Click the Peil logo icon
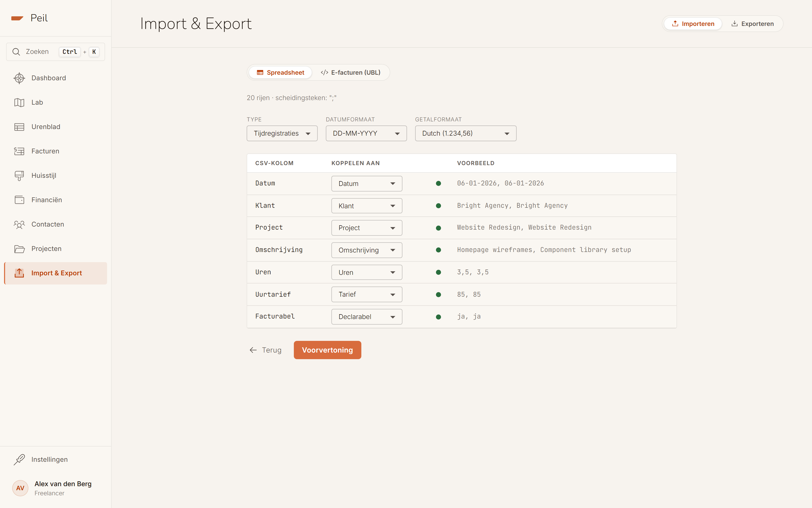Viewport: 812px width, 508px height. (17, 18)
